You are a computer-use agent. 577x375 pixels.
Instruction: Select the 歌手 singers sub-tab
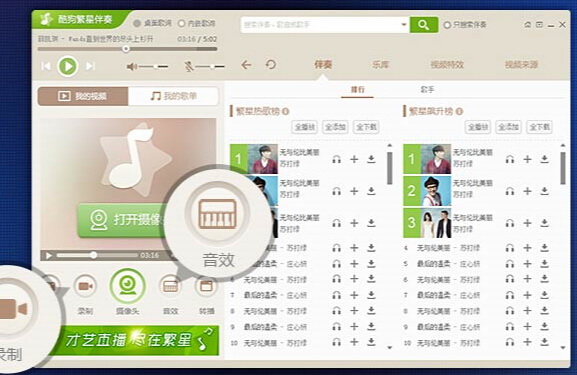click(x=427, y=89)
